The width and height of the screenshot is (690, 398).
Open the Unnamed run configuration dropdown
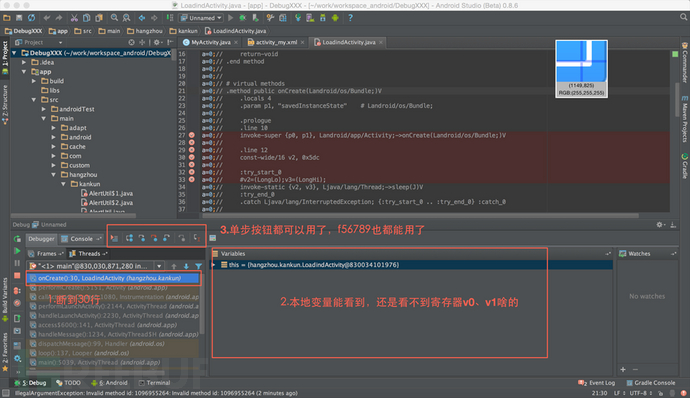[x=201, y=18]
